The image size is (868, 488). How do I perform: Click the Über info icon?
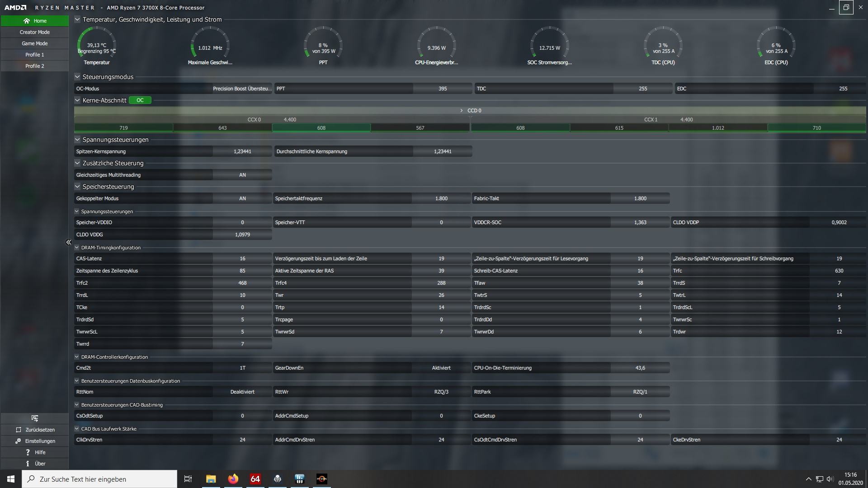28,464
